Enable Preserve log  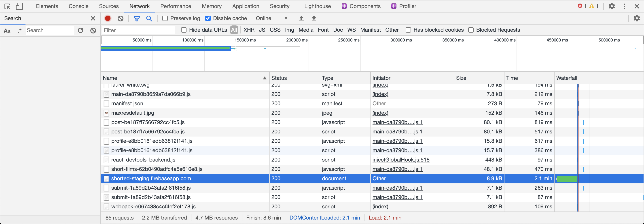165,18
